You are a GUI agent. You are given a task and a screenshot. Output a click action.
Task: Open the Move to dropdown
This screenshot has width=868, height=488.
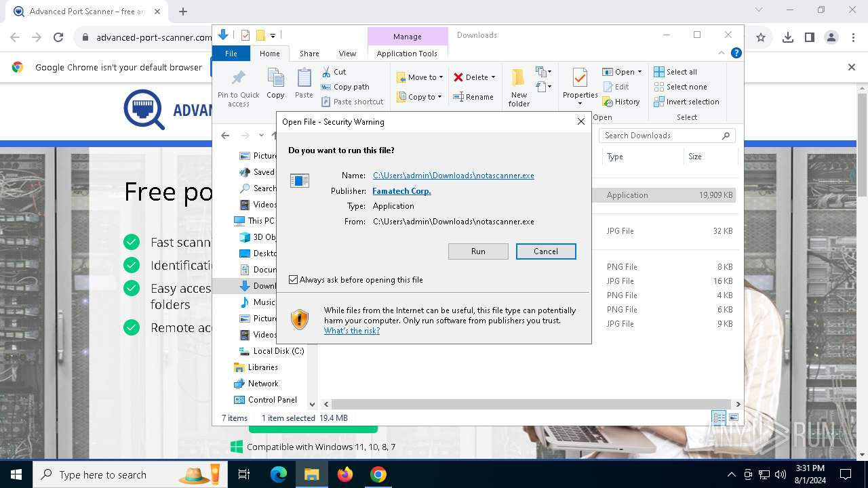pos(420,77)
